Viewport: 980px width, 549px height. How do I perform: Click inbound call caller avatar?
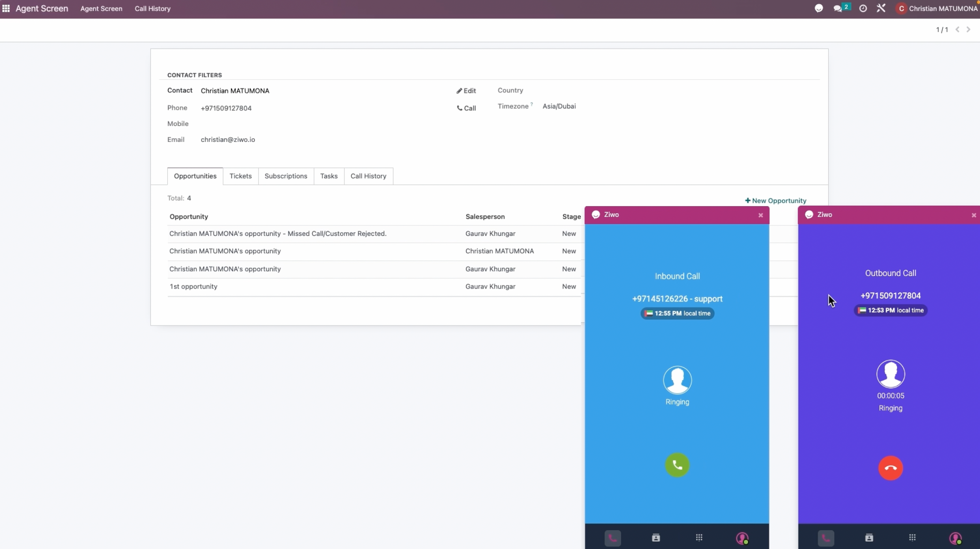click(677, 380)
